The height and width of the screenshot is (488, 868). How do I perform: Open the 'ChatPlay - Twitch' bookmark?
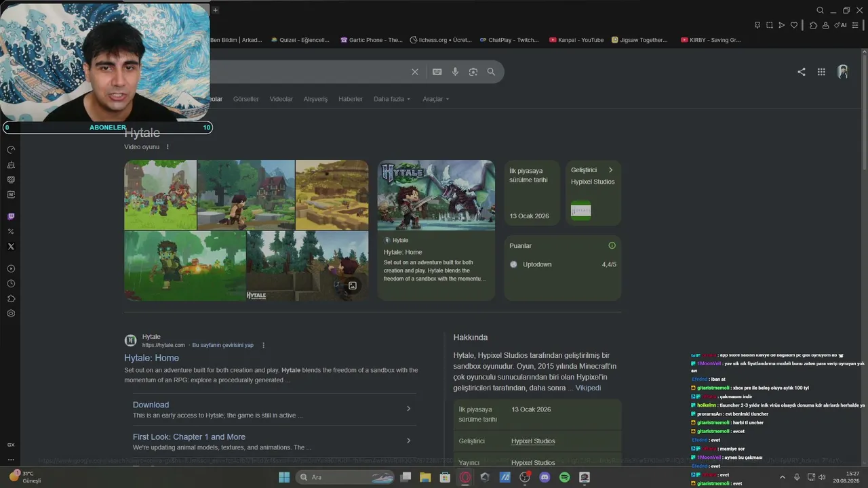coord(509,40)
